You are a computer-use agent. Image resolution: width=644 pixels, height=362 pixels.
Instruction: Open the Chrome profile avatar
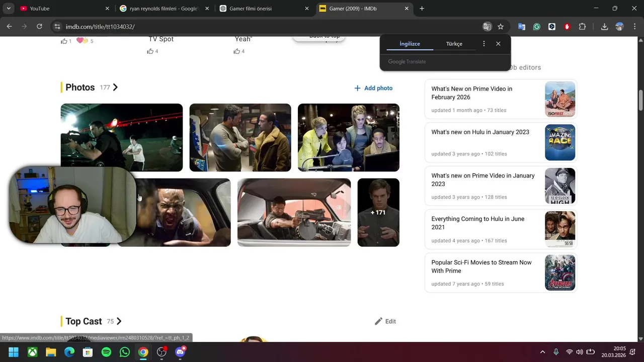[620, 27]
